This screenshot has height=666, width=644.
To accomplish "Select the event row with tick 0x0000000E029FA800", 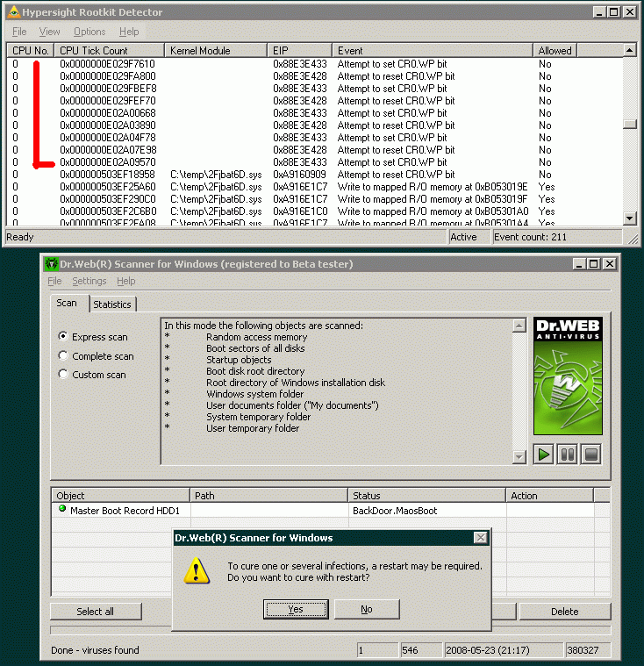I will tap(314, 76).
